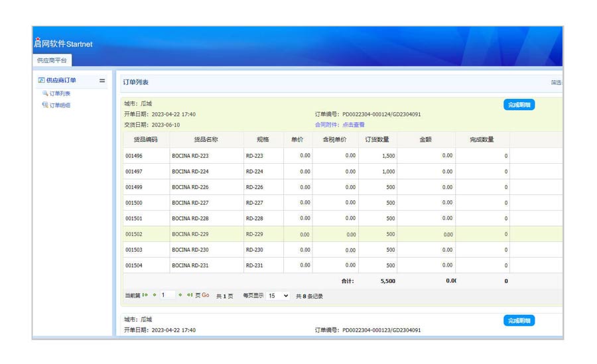Open 订单列表 in the sidebar menu
Image resolution: width=597 pixels, height=364 pixels.
click(x=60, y=93)
